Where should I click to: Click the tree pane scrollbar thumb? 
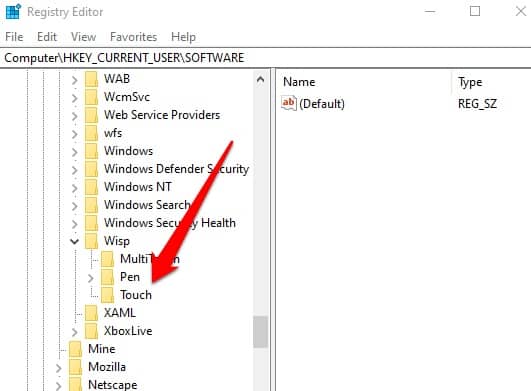(x=260, y=332)
